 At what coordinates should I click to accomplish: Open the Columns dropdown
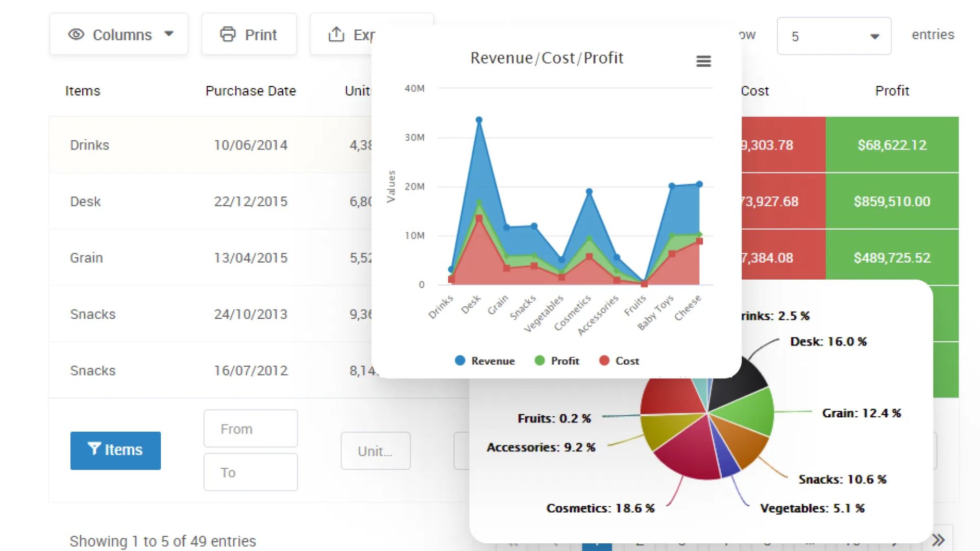pos(119,34)
